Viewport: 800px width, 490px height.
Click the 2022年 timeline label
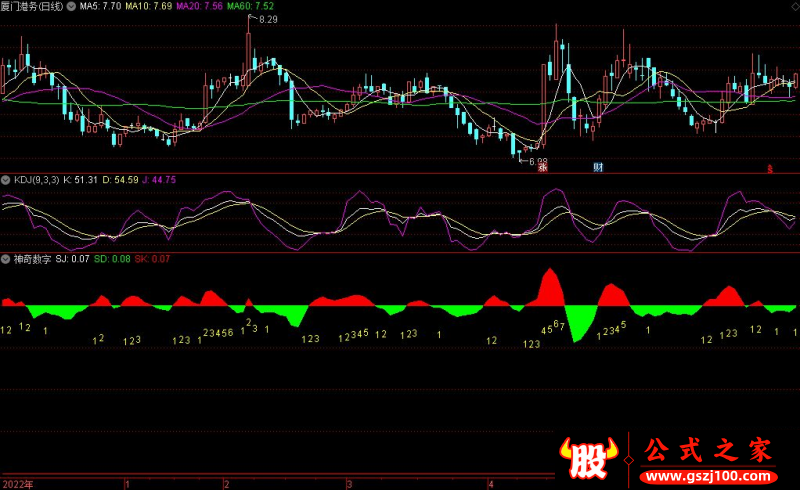tap(17, 483)
